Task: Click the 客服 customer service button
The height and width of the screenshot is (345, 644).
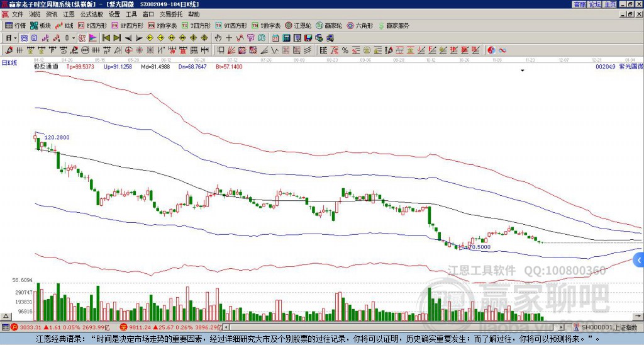Action: click(x=579, y=4)
